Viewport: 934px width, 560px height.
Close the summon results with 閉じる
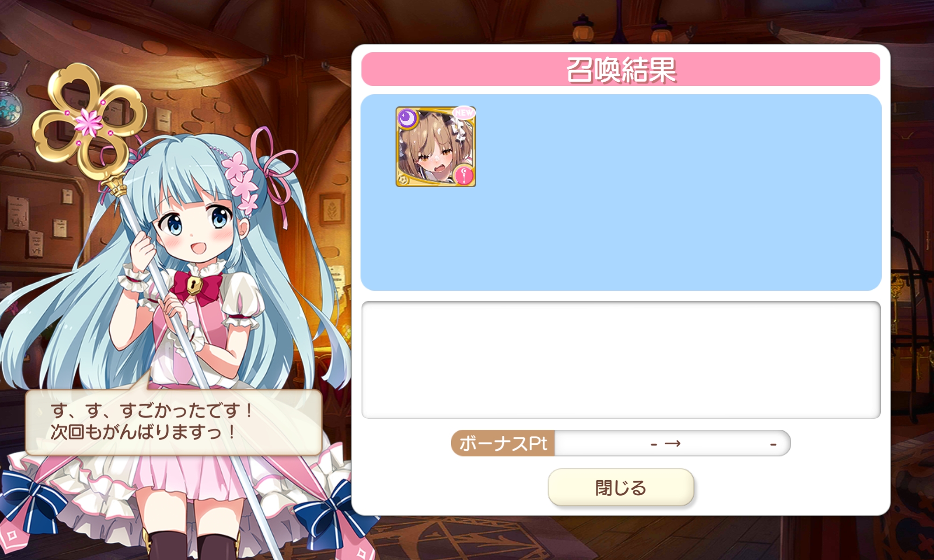pos(621,487)
